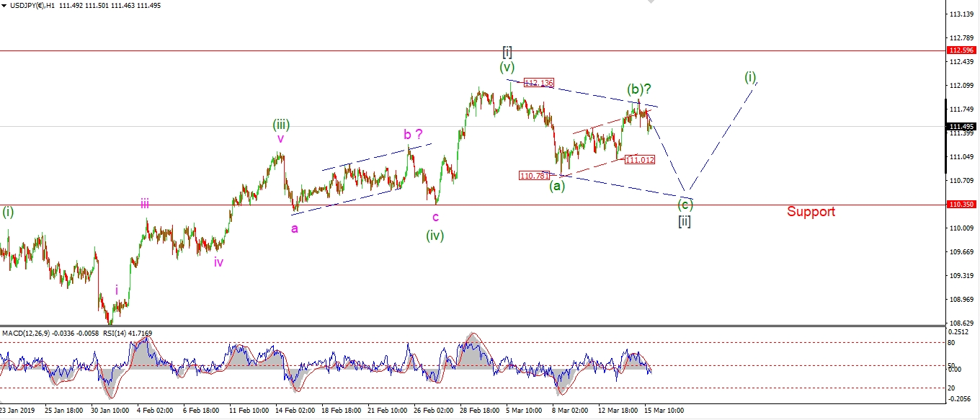Viewport: 980px width, 420px height.
Task: Click the (b)? wave label
Action: [638, 89]
